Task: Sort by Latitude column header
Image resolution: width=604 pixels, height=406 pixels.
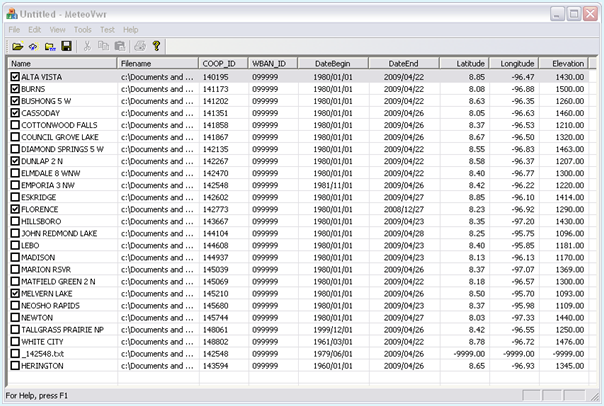Action: [464, 64]
